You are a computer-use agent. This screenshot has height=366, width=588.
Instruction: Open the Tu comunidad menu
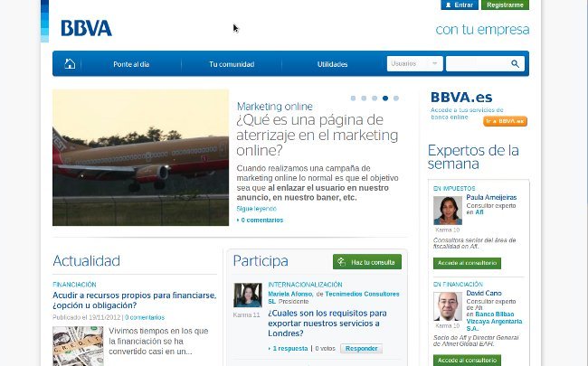click(x=232, y=64)
